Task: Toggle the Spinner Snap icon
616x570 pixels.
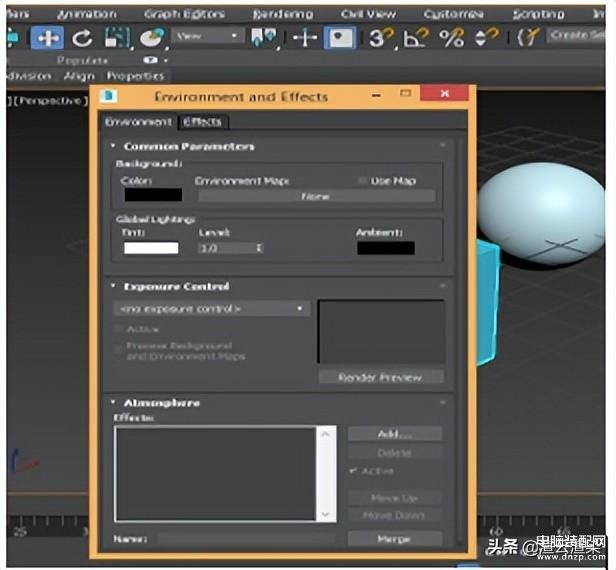Action: (x=486, y=38)
